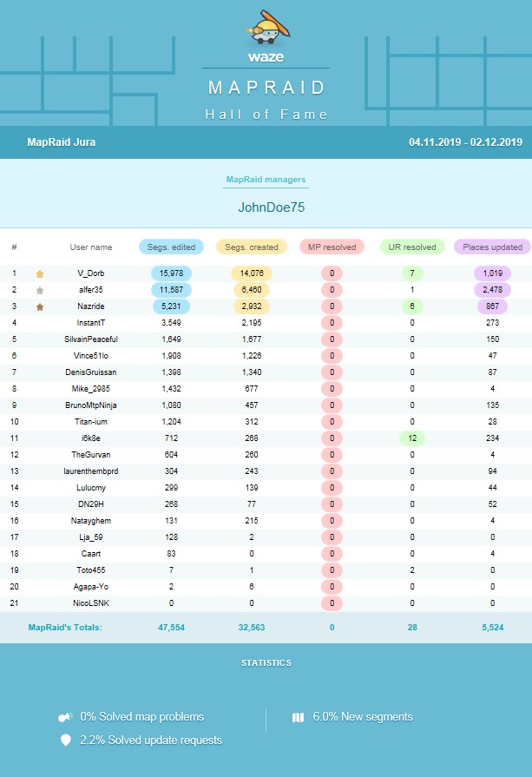Click the UR resolved column header

pyautogui.click(x=412, y=247)
